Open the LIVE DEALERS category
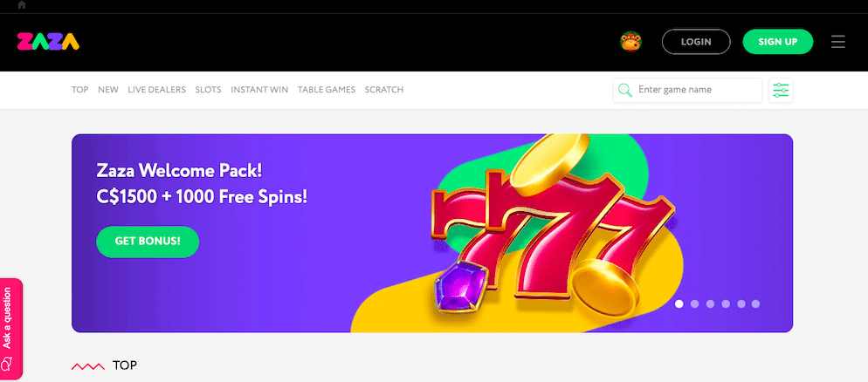Screen dimensions: 868x382 pyautogui.click(x=156, y=90)
